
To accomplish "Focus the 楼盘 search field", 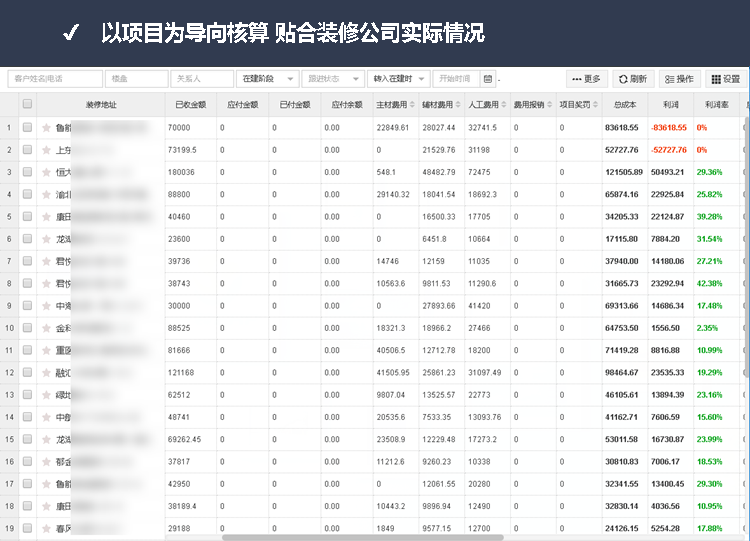I will (137, 79).
